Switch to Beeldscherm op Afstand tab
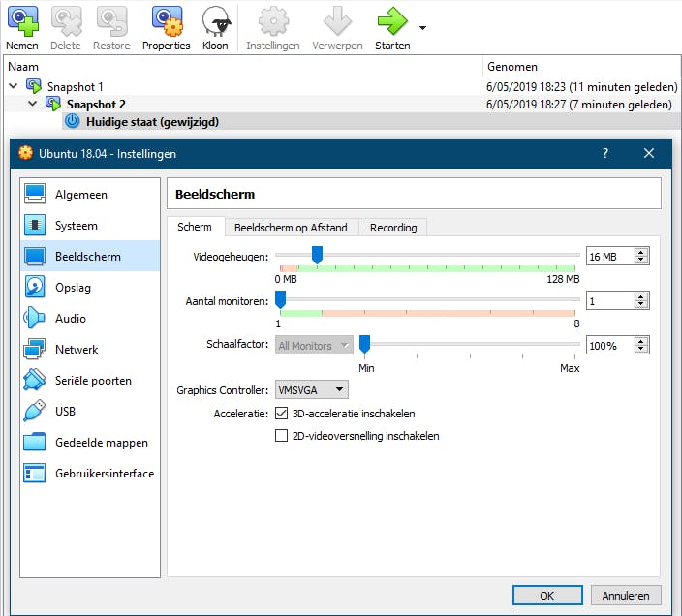Image resolution: width=682 pixels, height=616 pixels. coord(291,228)
